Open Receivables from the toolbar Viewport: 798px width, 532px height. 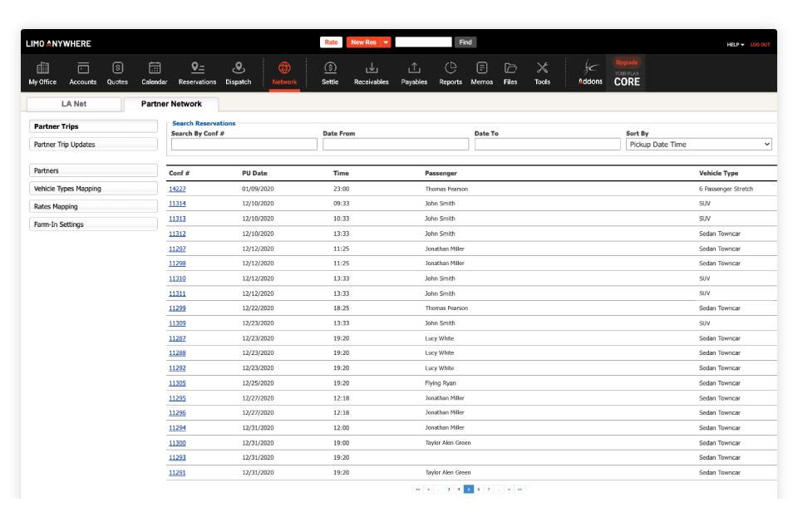coord(372,68)
